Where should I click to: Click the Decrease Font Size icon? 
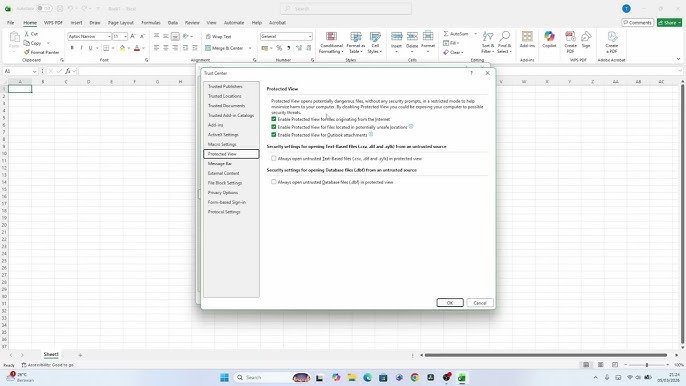click(142, 36)
